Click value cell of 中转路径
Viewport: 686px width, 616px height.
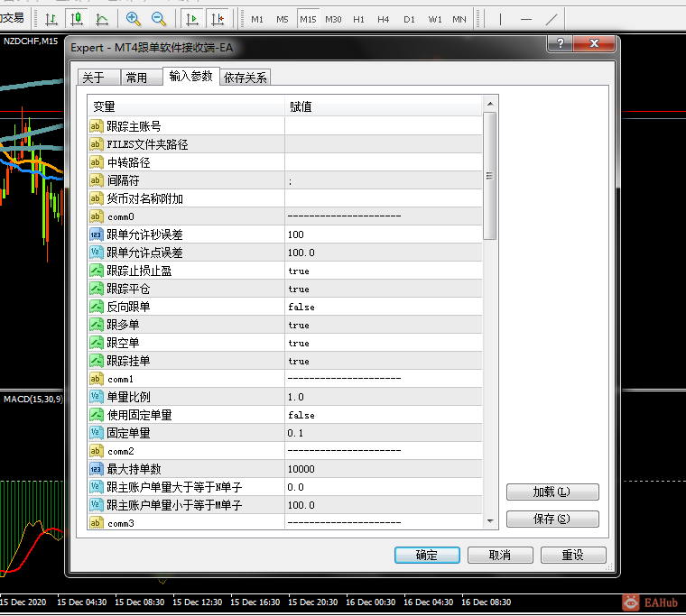(384, 162)
